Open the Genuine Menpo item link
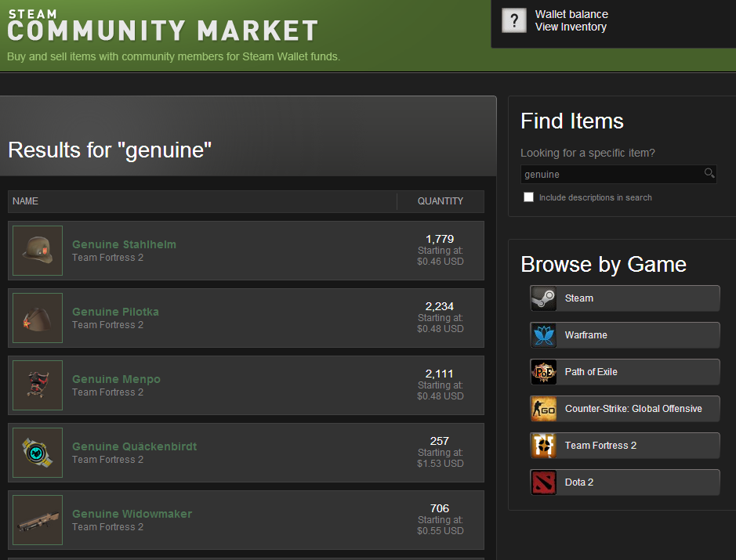This screenshot has height=560, width=736. pyautogui.click(x=116, y=379)
